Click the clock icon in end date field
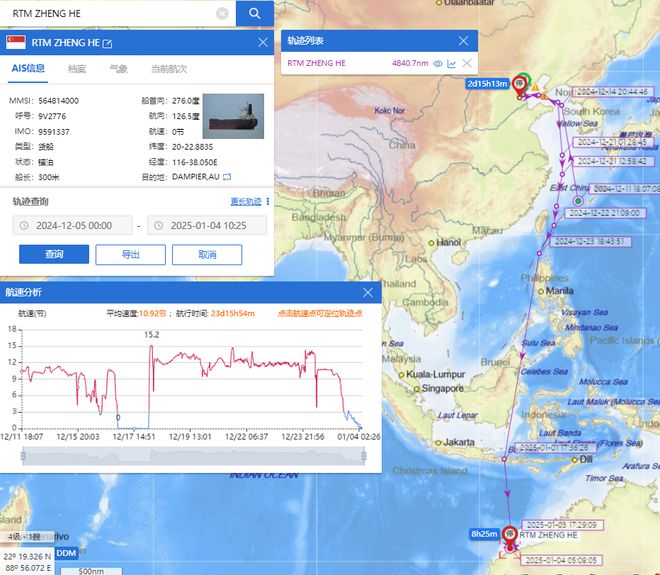Viewport: 660px width, 575px height. (x=158, y=226)
